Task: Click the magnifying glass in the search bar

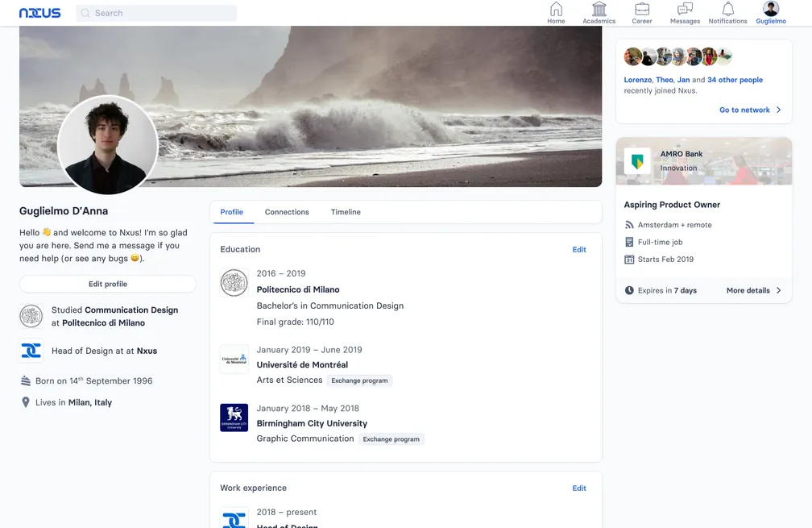Action: [84, 13]
